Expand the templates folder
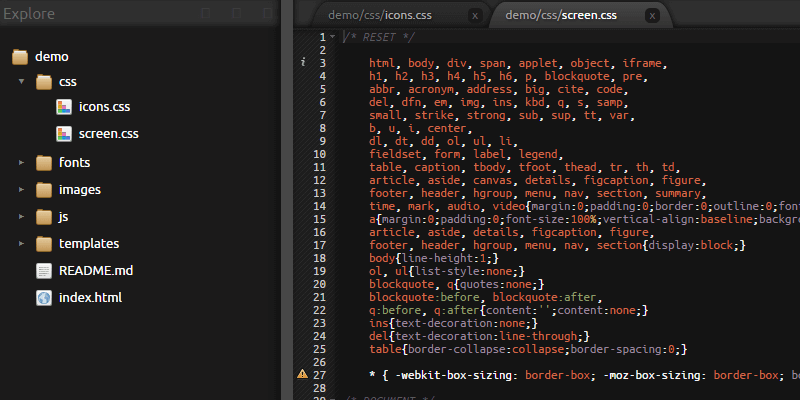The width and height of the screenshot is (800, 400). pos(21,243)
